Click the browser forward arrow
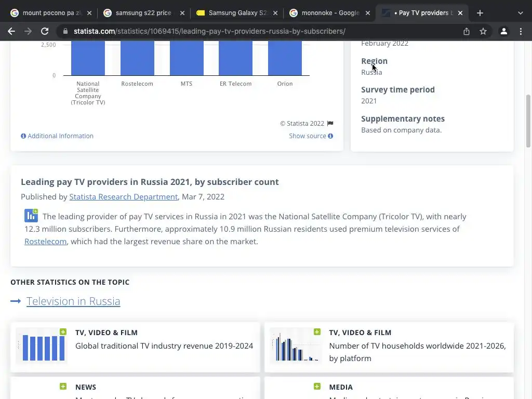 28,31
